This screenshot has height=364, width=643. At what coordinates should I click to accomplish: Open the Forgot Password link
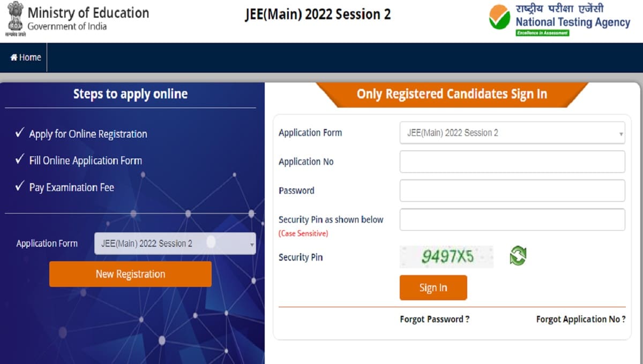(x=435, y=319)
